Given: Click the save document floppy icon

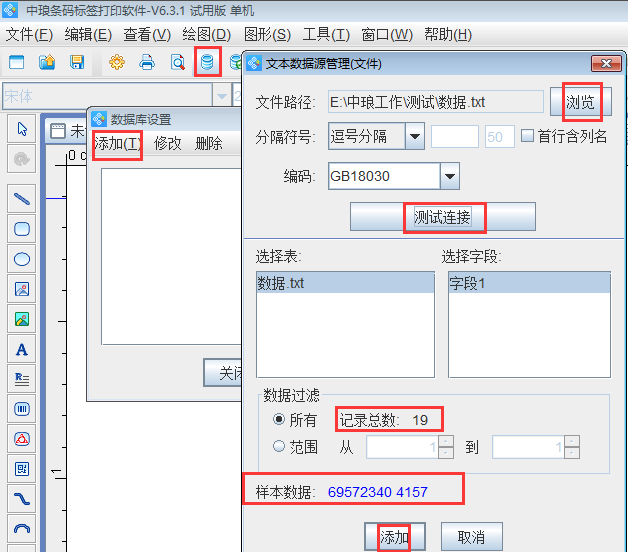Looking at the screenshot, I should (x=77, y=62).
